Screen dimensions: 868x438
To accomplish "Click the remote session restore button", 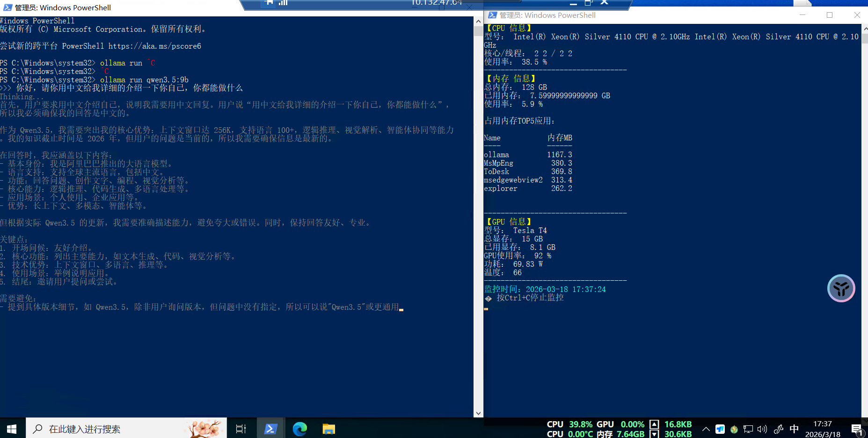I will pos(589,2).
